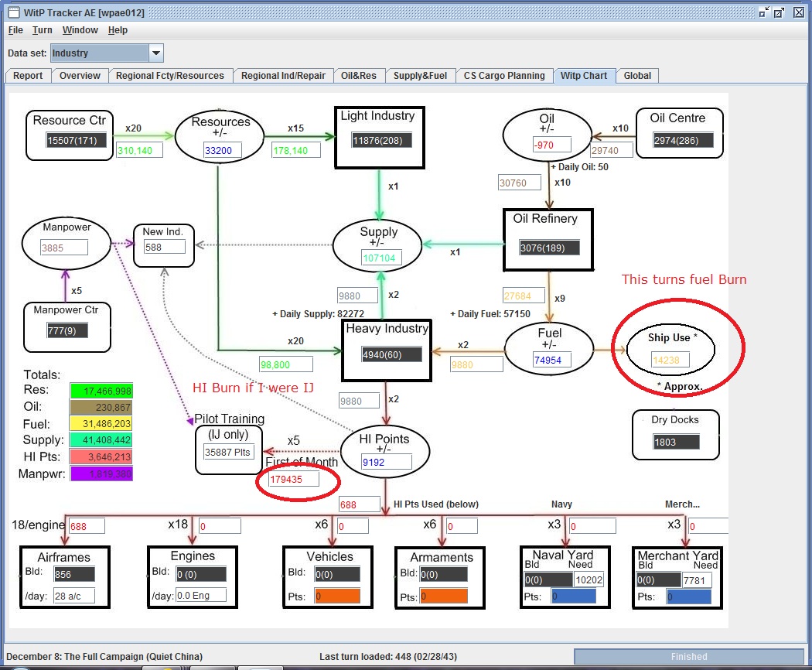
Task: Open the Help menu
Action: tap(118, 30)
